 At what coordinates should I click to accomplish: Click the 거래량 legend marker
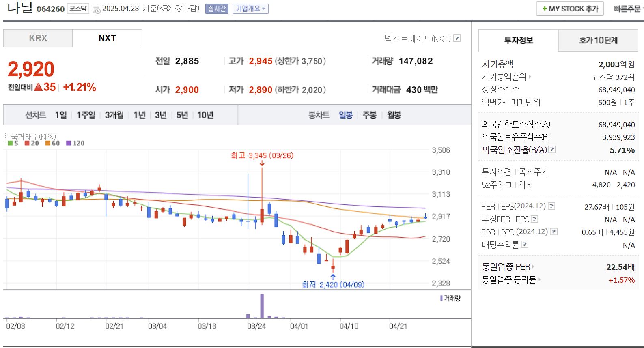442,298
